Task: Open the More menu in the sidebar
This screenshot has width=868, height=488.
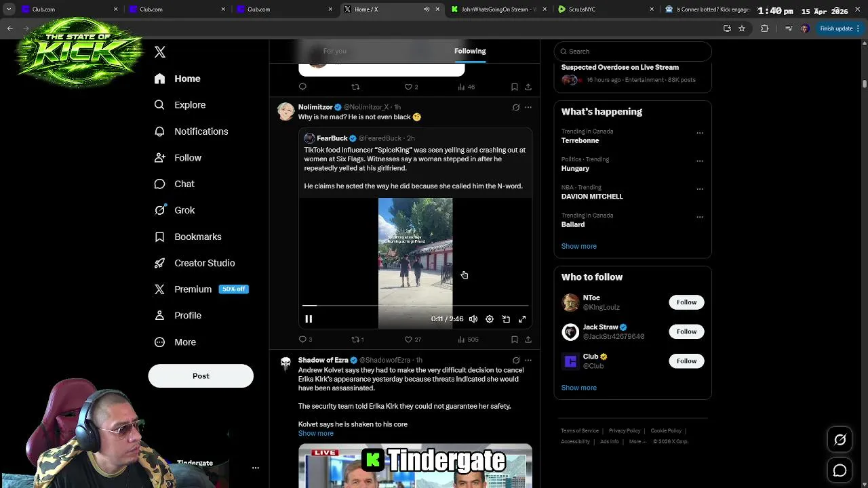Action: coord(175,342)
